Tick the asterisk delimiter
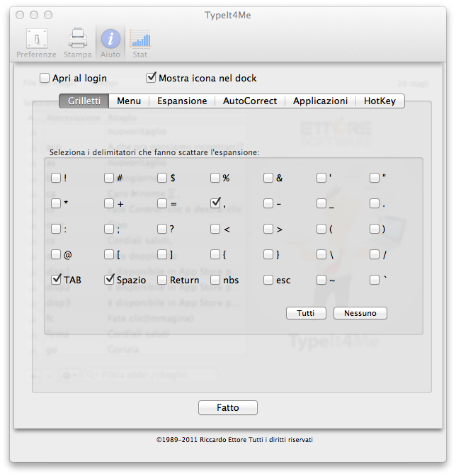 [x=56, y=203]
